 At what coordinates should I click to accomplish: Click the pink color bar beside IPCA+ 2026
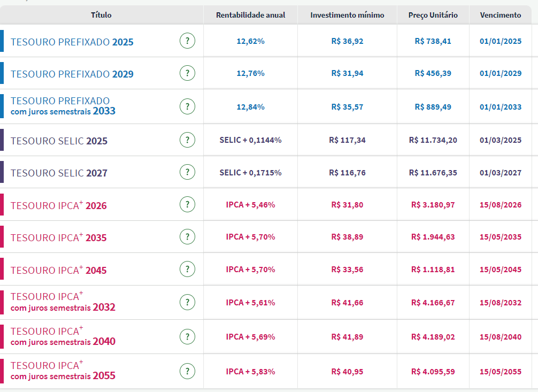pos(2,204)
